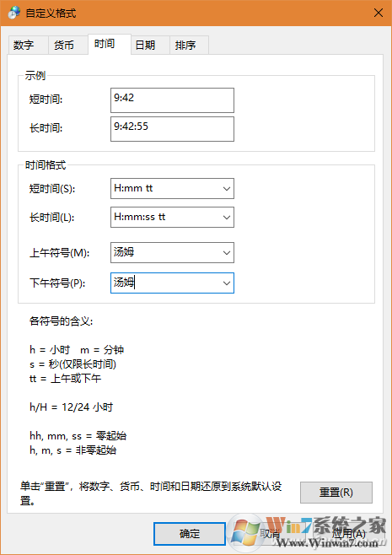Open the 下午符号(P) dropdown arrow
The width and height of the screenshot is (392, 555).
click(227, 283)
